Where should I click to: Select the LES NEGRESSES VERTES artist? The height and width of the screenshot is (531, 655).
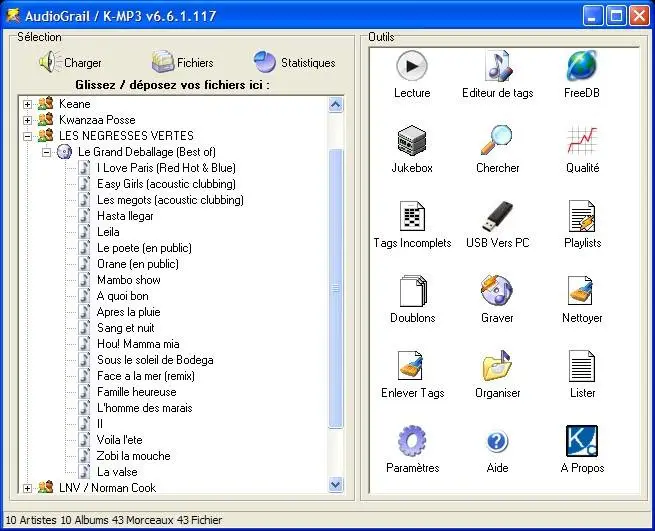tap(126, 136)
